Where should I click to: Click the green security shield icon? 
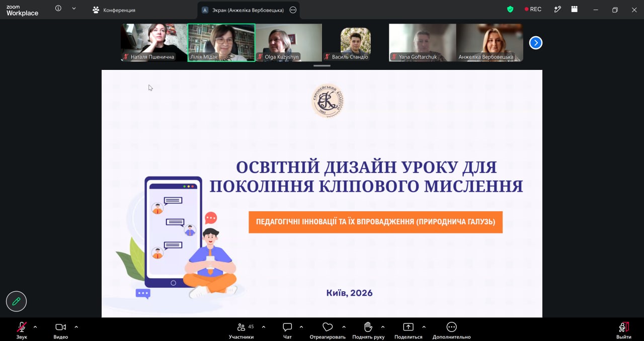tap(510, 9)
